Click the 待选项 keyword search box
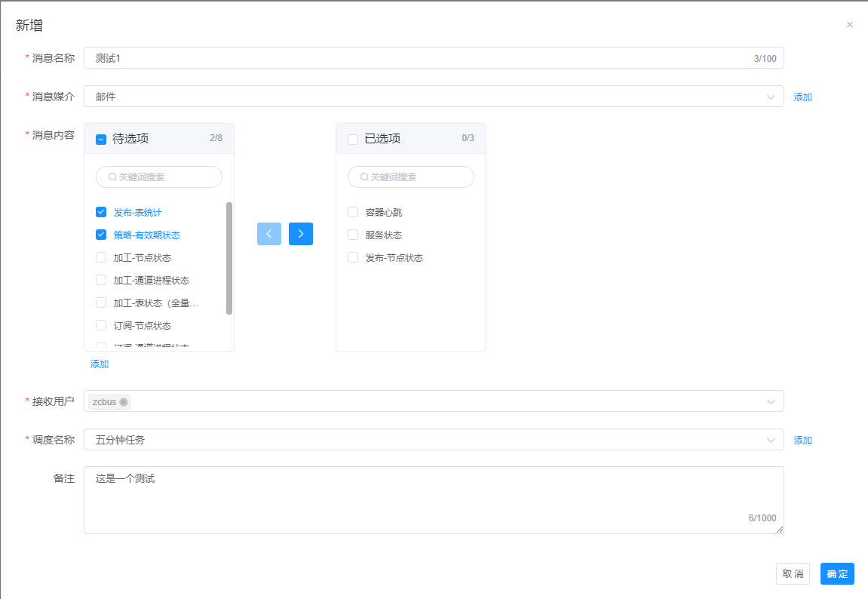Viewport: 868px width, 599px height. tap(159, 177)
